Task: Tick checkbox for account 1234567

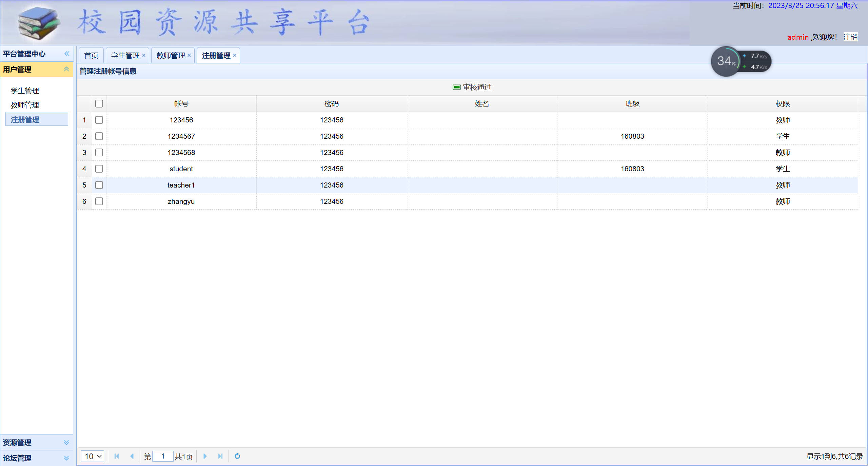Action: (x=99, y=136)
